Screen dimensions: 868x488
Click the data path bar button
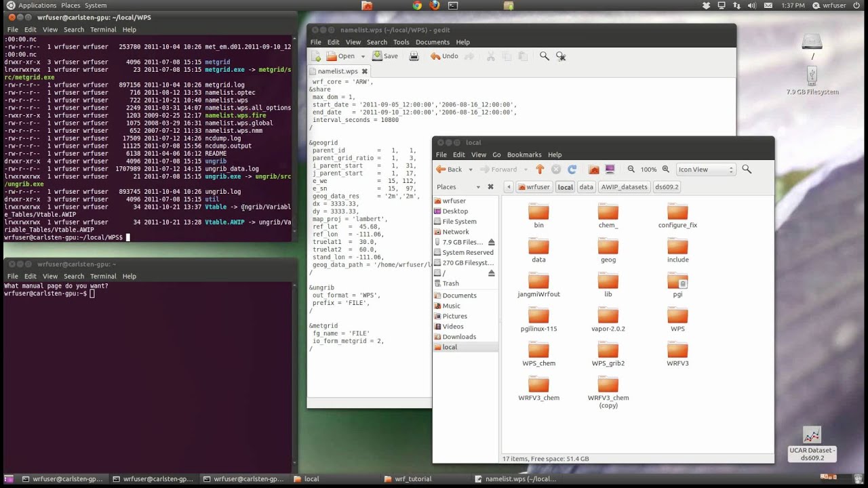click(586, 187)
